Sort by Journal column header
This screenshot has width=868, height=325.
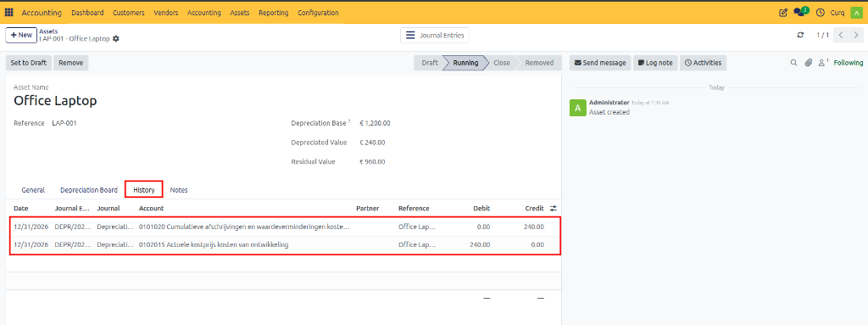click(x=107, y=209)
